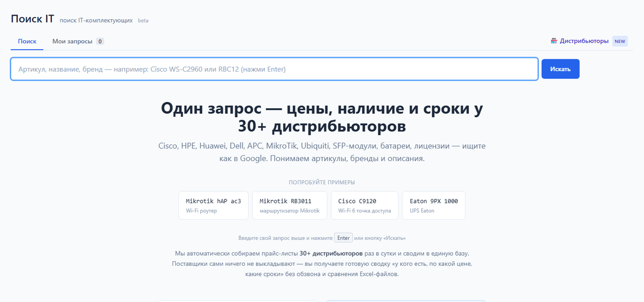Click the beta label in the header
The width and height of the screenshot is (644, 302).
[143, 21]
